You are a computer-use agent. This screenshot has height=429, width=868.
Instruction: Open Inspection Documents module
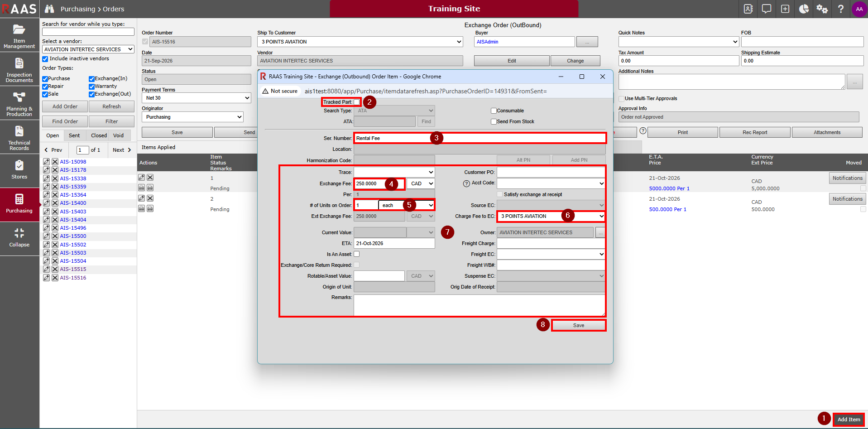click(x=19, y=69)
